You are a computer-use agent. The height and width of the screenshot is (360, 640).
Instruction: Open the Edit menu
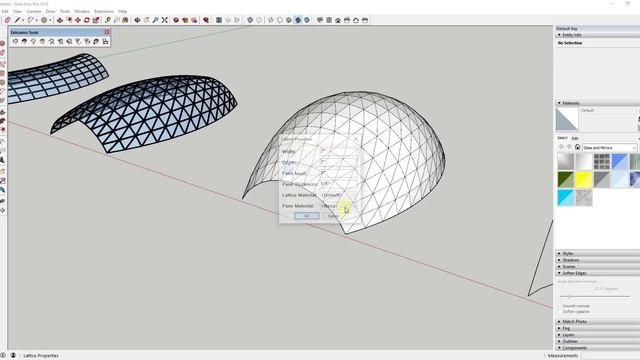[5, 11]
